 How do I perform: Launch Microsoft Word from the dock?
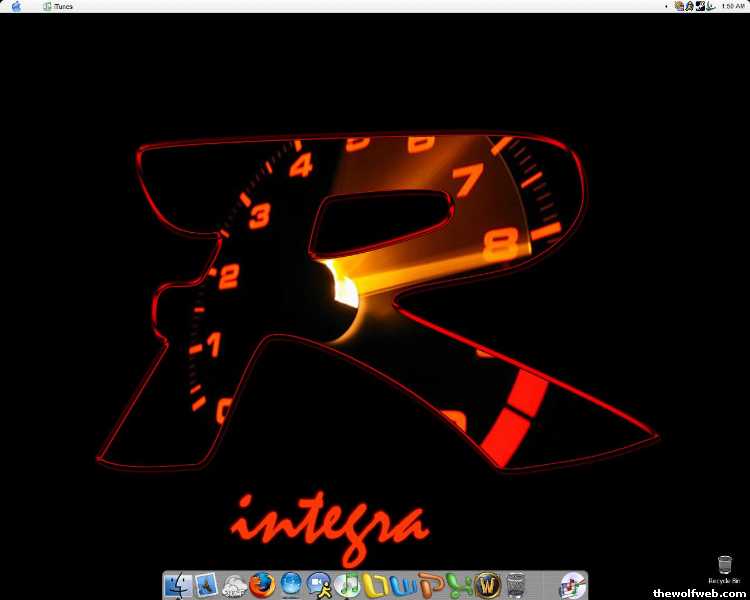pos(403,585)
